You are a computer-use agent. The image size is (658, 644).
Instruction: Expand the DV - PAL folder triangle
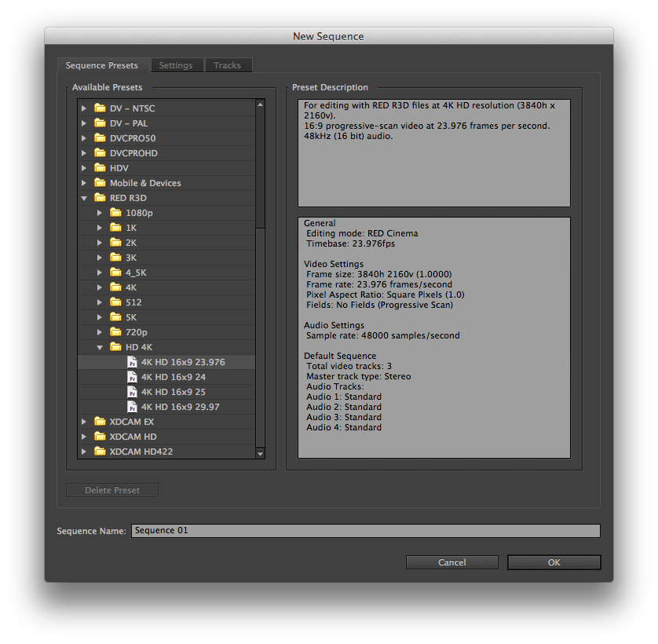pyautogui.click(x=85, y=123)
